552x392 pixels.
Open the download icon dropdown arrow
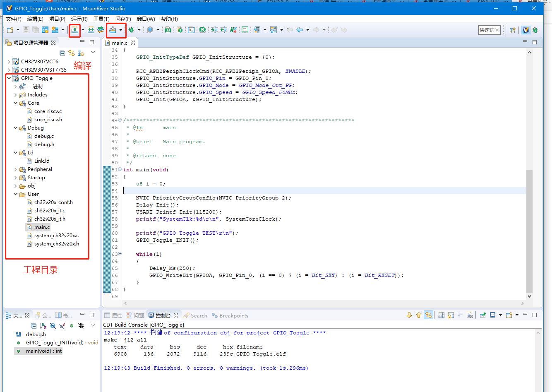click(120, 30)
